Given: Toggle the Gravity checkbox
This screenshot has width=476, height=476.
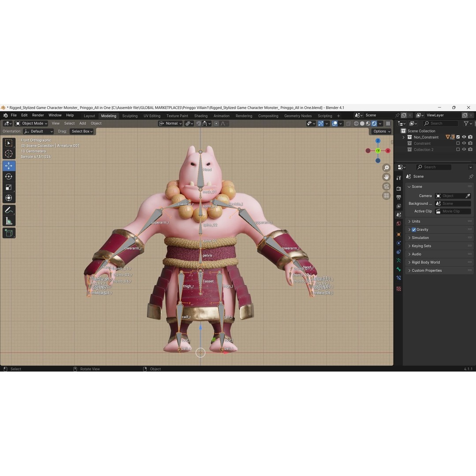Looking at the screenshot, I should point(414,230).
